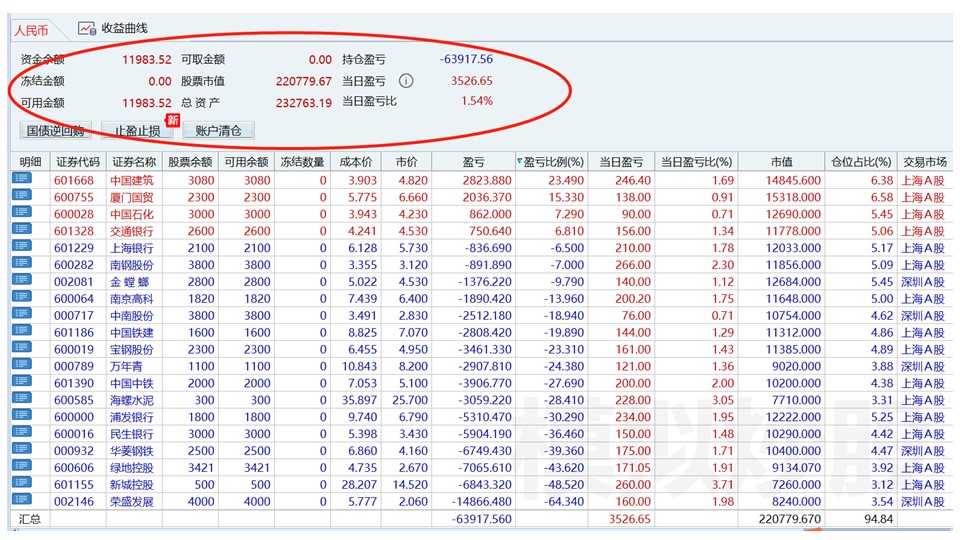
Task: Open details icon for 万年青 row
Action: (x=21, y=364)
